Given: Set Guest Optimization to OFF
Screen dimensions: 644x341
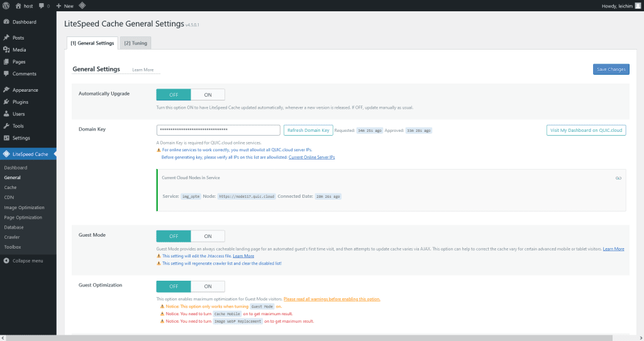Looking at the screenshot, I should [x=174, y=286].
